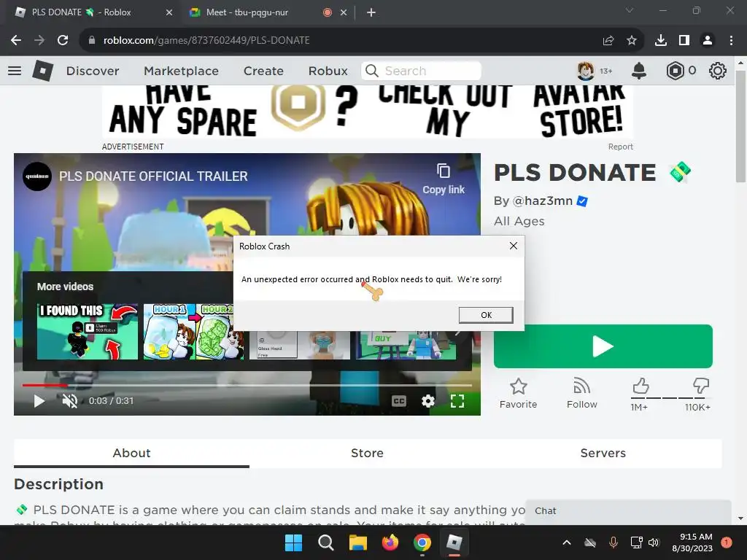Click the Roblox search field

(x=421, y=71)
